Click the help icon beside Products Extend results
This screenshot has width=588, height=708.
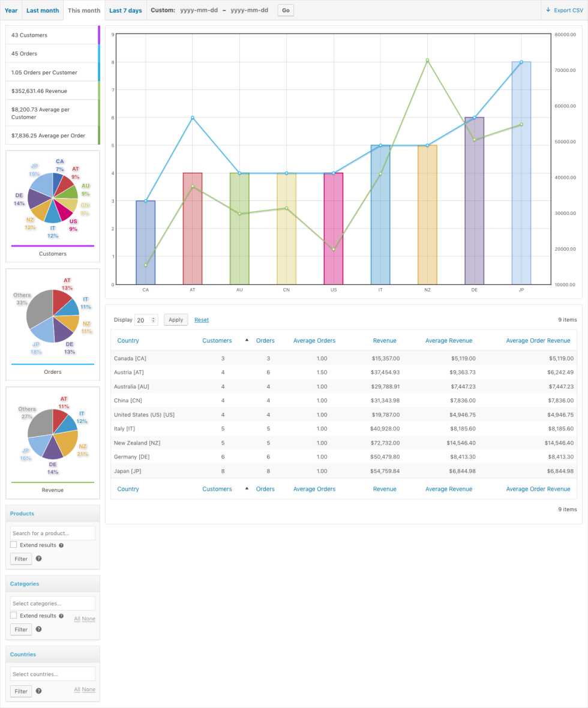pos(62,545)
